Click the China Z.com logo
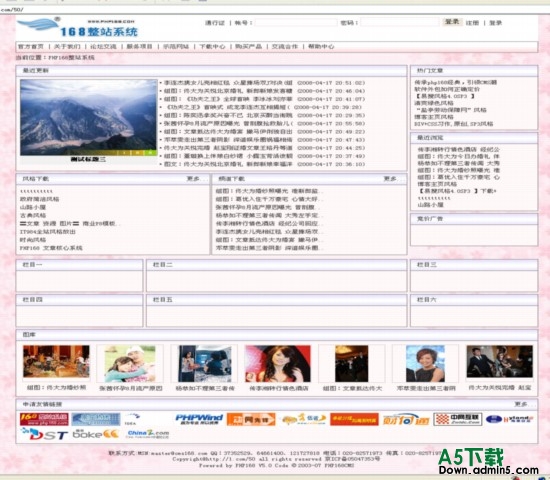This screenshot has width=550, height=480. coord(148,434)
